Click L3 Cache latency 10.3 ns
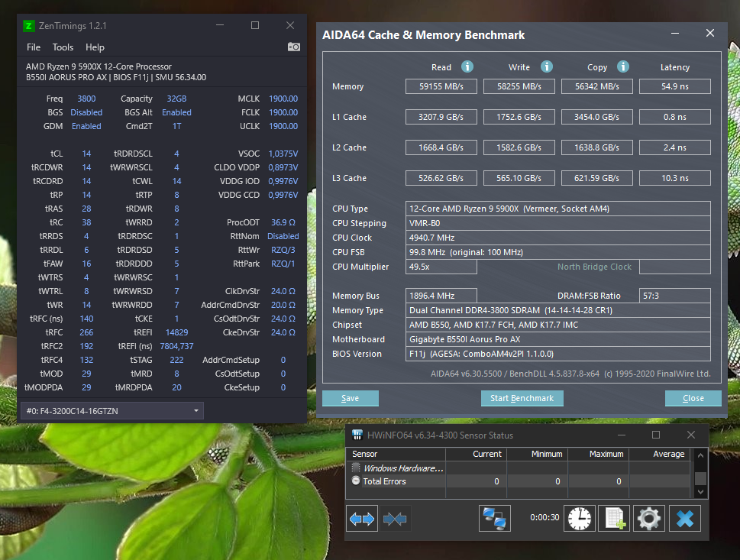The height and width of the screenshot is (560, 740). 675,178
